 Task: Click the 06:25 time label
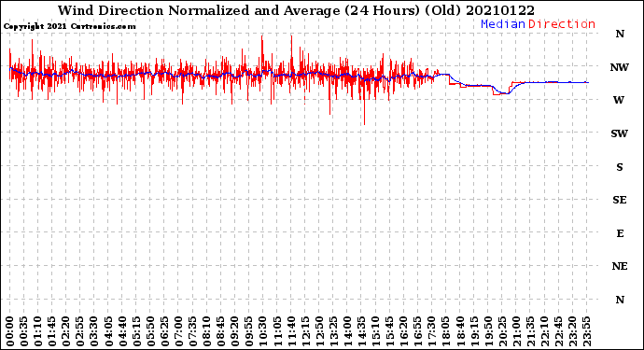click(164, 331)
